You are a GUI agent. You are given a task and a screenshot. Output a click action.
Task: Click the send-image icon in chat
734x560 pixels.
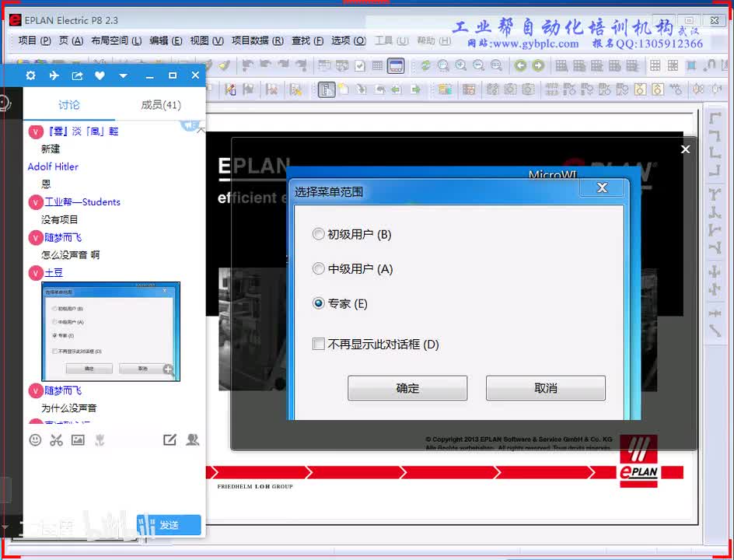point(78,439)
